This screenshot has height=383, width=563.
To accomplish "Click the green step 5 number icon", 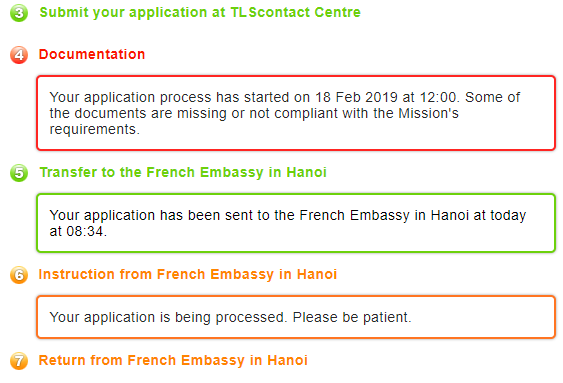I will pyautogui.click(x=19, y=173).
